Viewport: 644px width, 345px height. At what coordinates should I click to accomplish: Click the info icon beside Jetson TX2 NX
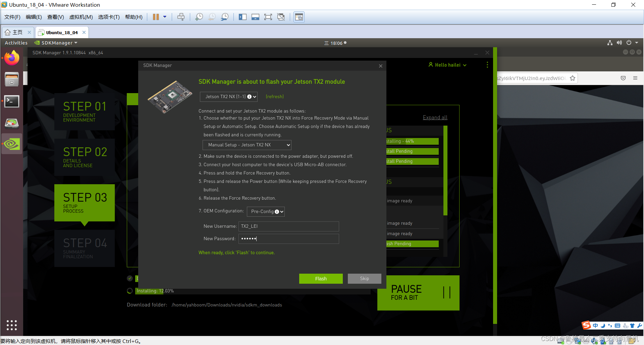pyautogui.click(x=249, y=97)
